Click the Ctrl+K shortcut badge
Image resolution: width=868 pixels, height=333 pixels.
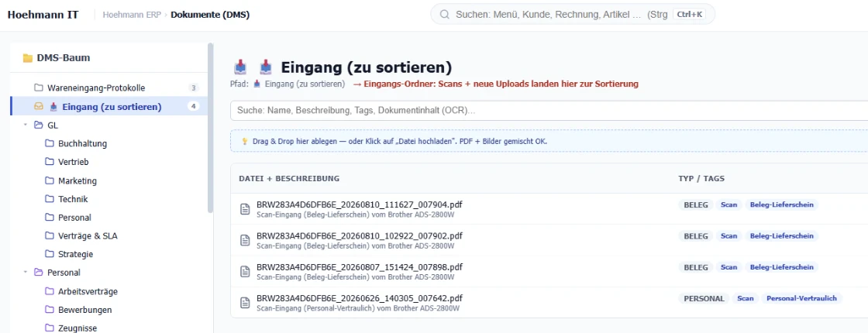(x=690, y=15)
